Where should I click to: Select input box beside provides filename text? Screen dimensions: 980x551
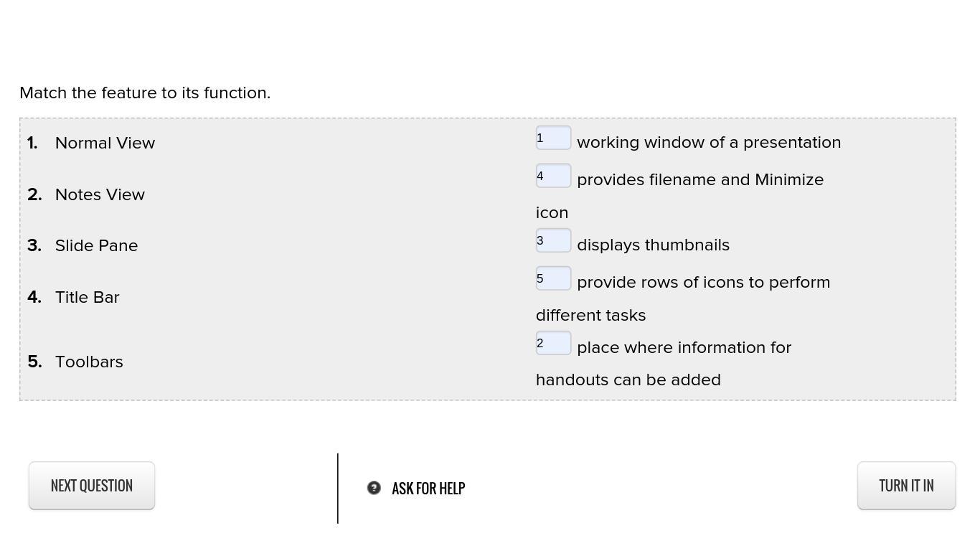click(553, 176)
